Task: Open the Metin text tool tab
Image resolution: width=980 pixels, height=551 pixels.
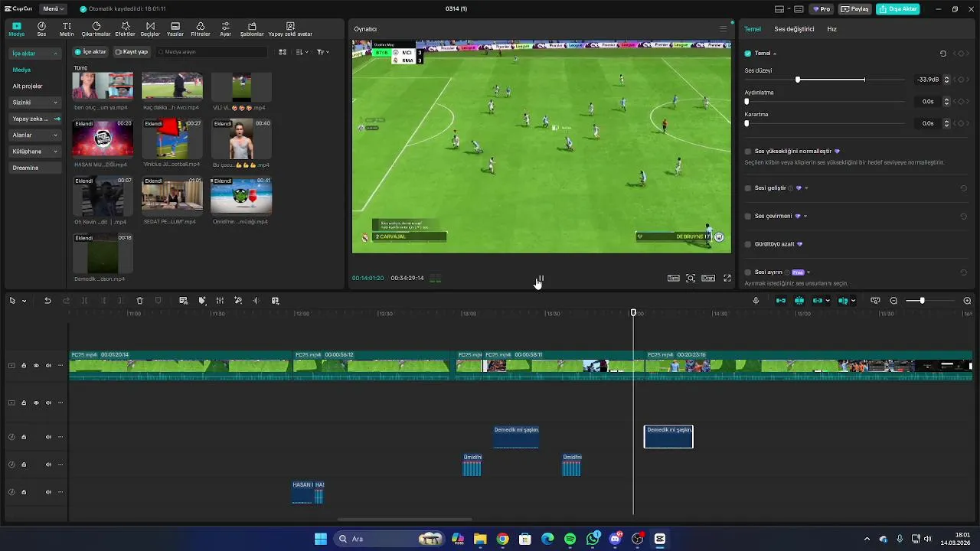Action: [67, 29]
